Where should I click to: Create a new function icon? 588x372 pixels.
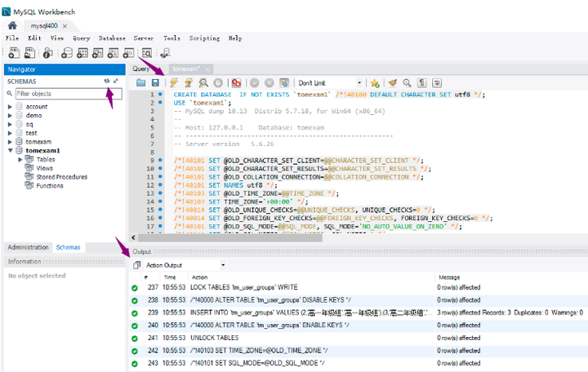click(x=128, y=53)
